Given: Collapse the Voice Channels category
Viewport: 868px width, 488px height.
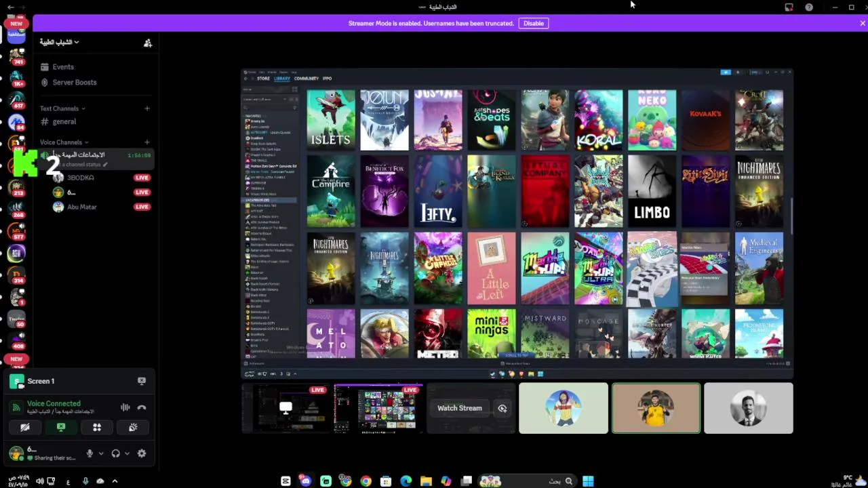Looking at the screenshot, I should tap(64, 142).
